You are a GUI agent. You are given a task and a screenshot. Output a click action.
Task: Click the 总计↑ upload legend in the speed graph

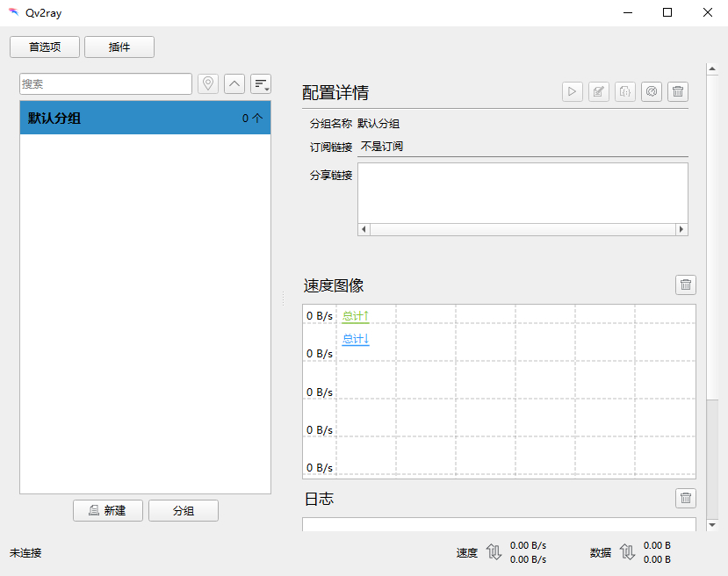click(356, 317)
